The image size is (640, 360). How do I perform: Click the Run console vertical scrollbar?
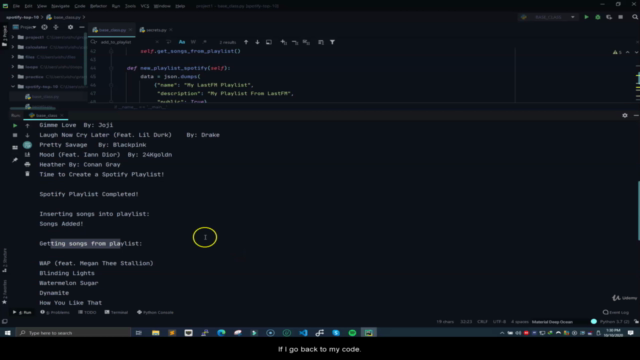pyautogui.click(x=638, y=210)
